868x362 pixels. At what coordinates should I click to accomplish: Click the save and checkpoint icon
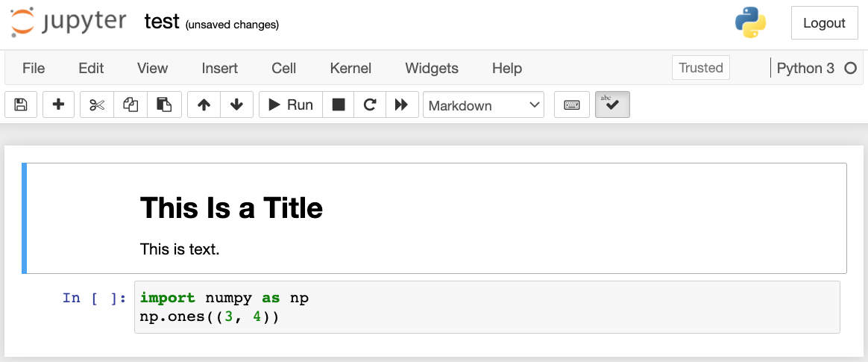click(21, 105)
